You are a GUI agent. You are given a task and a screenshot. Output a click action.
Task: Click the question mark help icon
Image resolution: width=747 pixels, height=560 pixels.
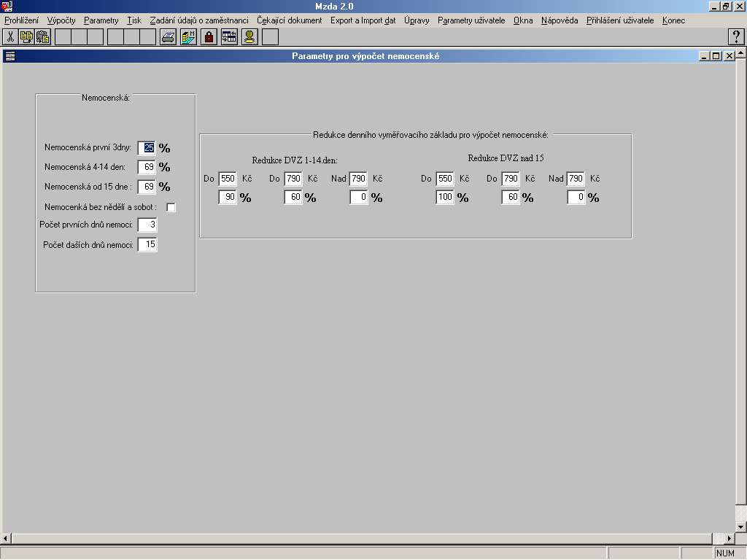[736, 36]
